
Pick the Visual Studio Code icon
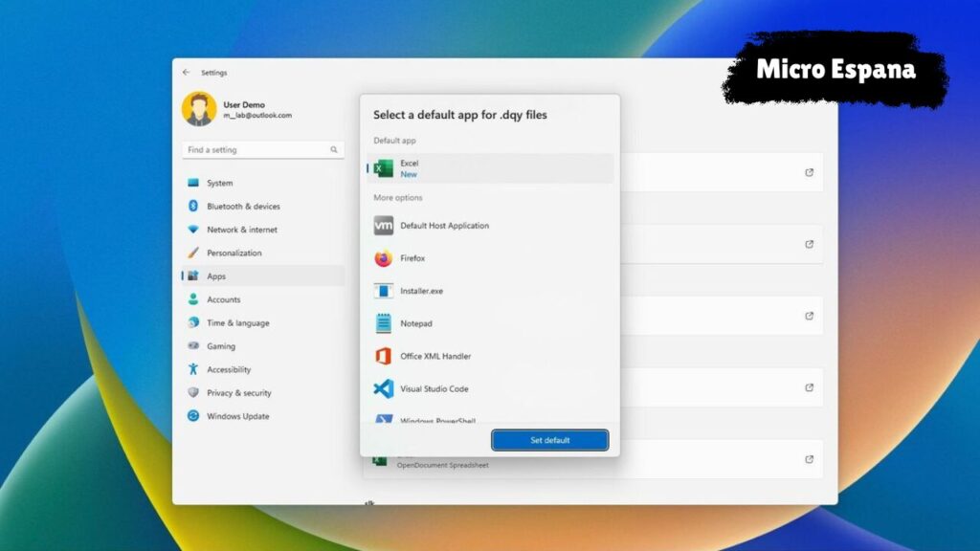[384, 389]
